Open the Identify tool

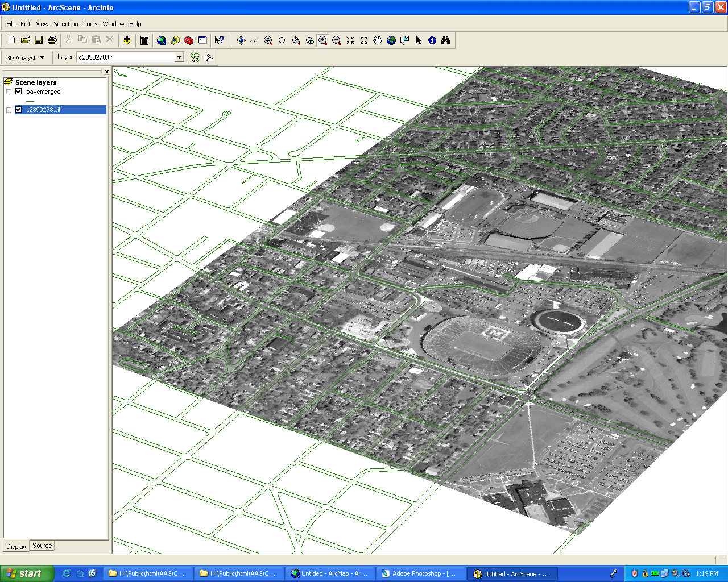(x=432, y=40)
